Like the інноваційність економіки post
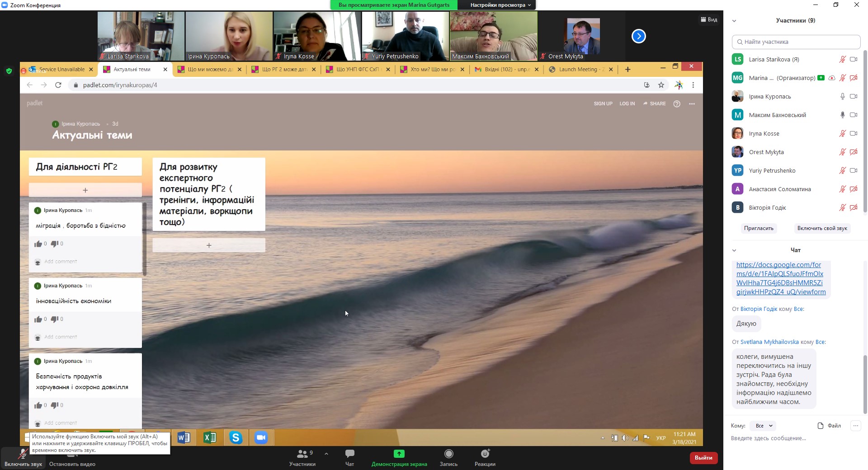 [38, 320]
